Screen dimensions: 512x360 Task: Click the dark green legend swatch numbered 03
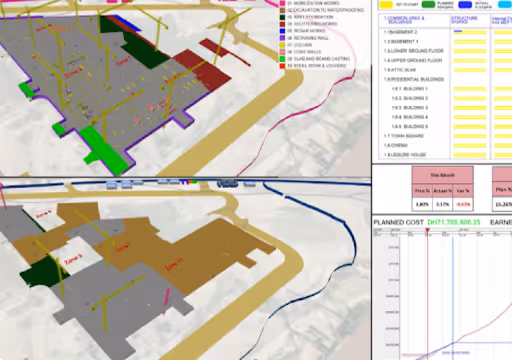point(282,17)
